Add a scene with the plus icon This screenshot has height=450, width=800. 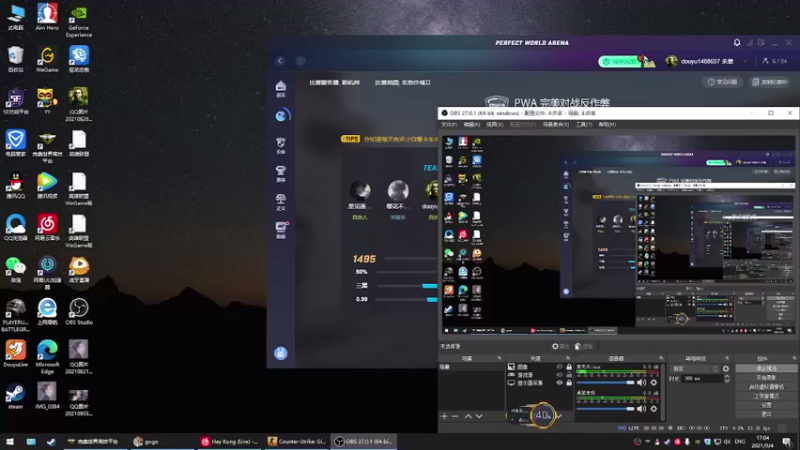(444, 416)
